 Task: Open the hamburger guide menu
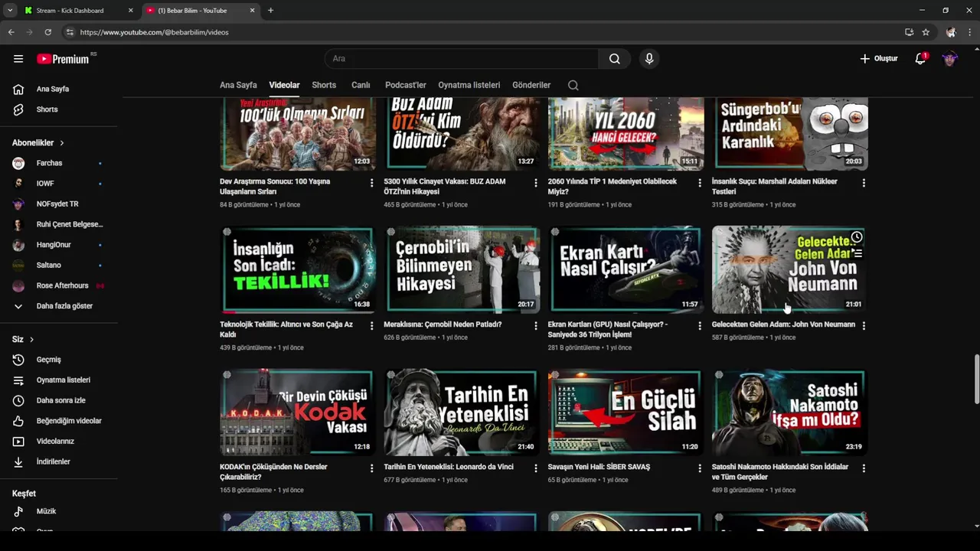(18, 59)
